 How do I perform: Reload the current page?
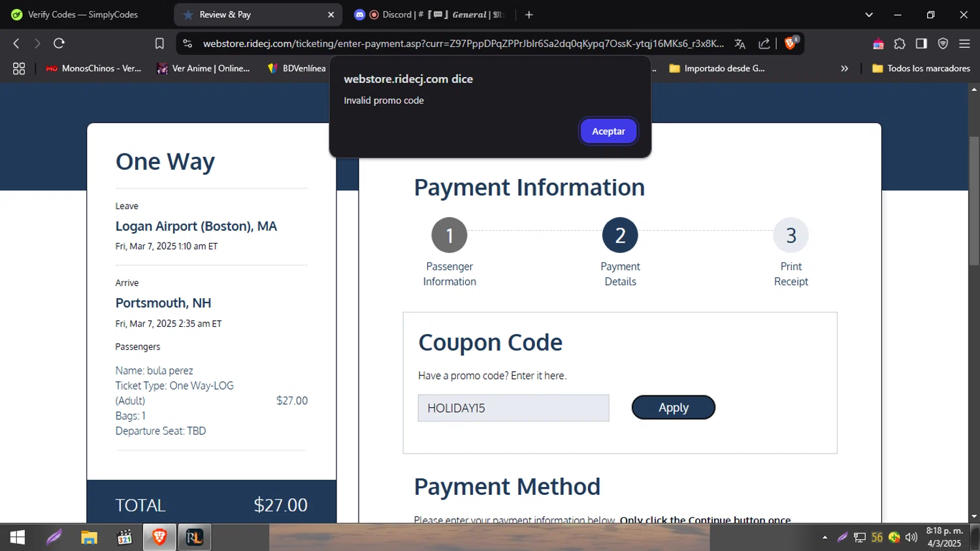click(x=59, y=43)
